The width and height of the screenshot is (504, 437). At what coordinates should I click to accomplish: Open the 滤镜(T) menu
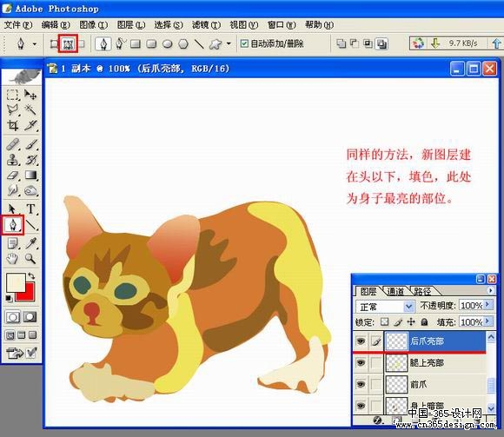[x=206, y=25]
